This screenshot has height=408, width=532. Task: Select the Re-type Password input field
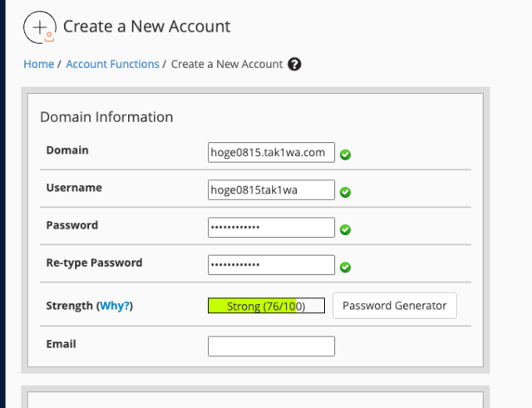[x=271, y=265]
